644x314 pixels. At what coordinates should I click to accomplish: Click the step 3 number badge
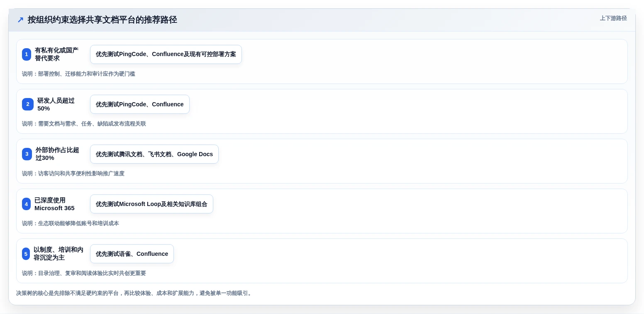click(27, 154)
